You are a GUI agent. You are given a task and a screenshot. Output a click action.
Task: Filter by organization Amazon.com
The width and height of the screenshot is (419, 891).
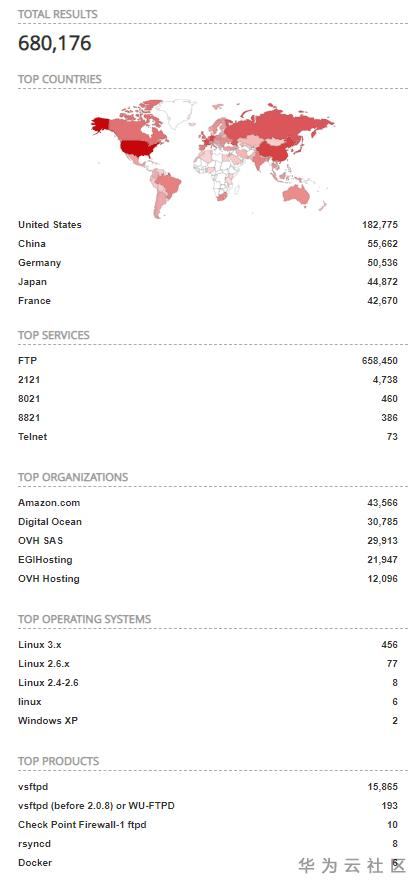pos(49,503)
